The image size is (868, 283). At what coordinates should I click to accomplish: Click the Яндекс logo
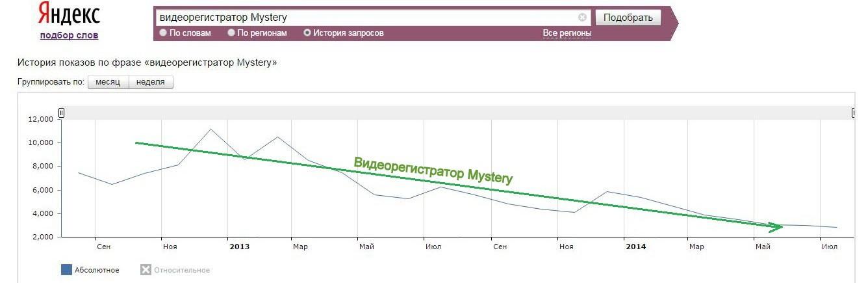click(70, 13)
